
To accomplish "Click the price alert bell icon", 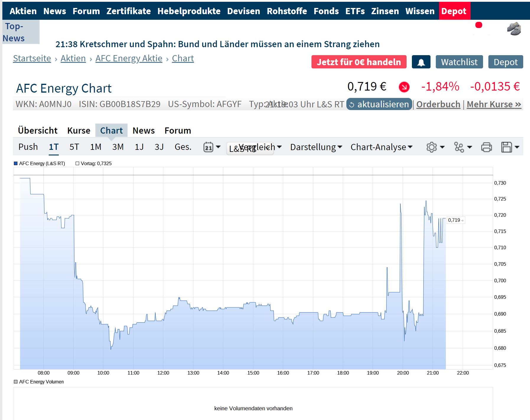I will (x=421, y=62).
